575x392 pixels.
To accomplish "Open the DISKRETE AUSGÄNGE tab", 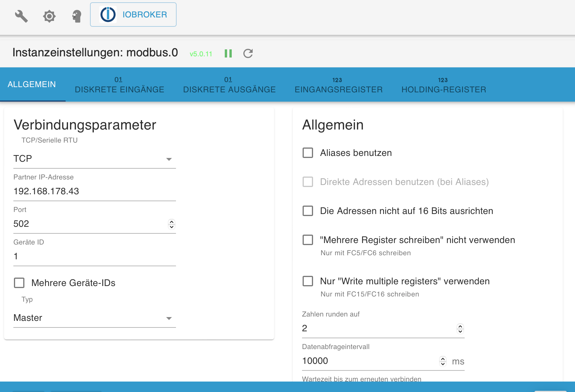I will [229, 84].
